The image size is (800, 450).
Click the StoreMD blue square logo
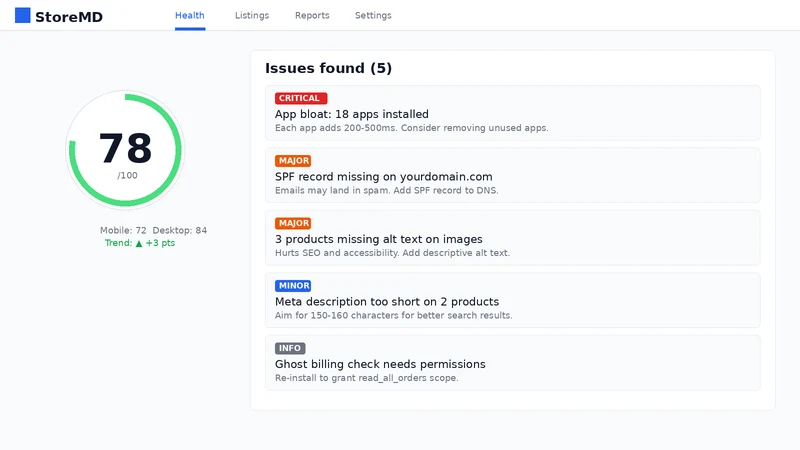[x=22, y=15]
